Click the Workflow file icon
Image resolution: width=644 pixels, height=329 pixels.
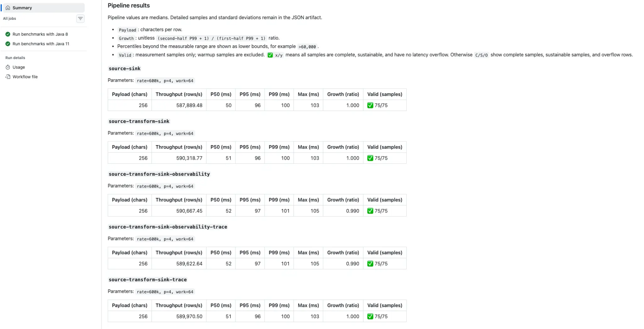(8, 77)
